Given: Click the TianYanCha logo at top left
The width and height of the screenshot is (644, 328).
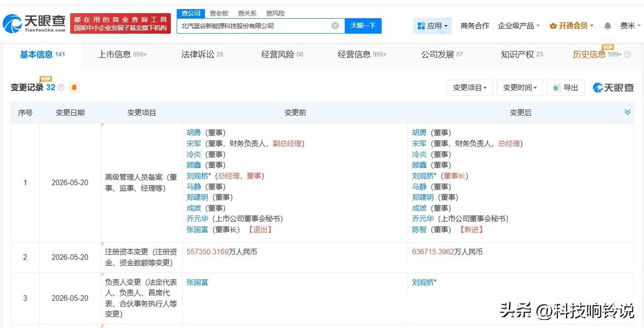Looking at the screenshot, I should (34, 23).
